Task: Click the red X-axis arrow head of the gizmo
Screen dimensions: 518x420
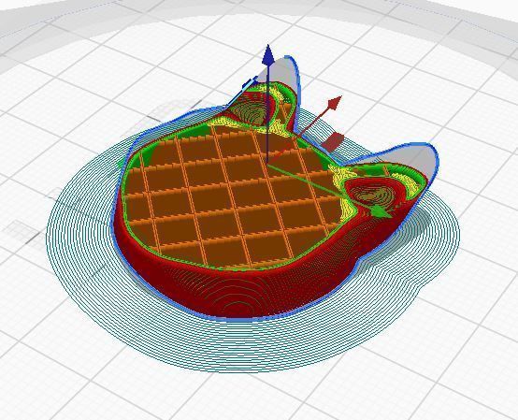Action: coord(336,103)
